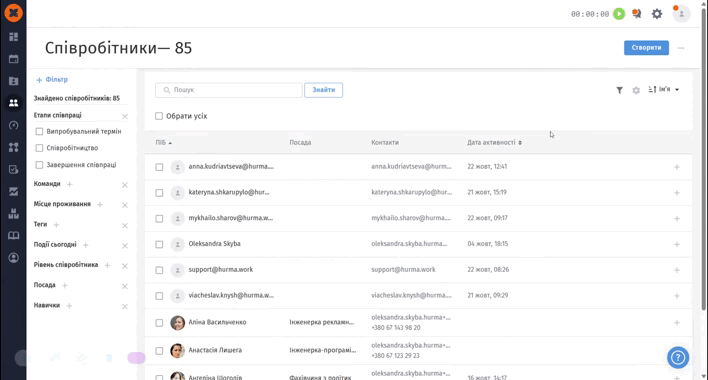Open the user avatar menu in header
708x380 pixels.
click(x=681, y=14)
